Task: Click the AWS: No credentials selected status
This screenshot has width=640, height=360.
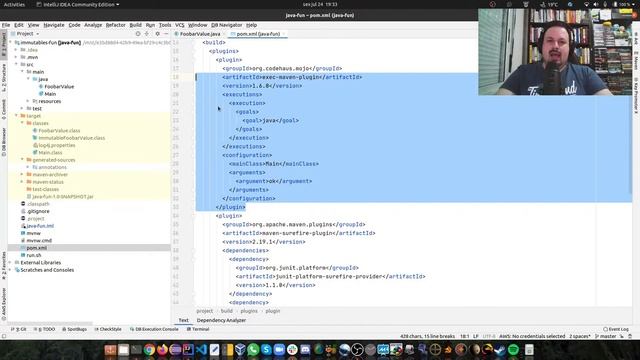Action: pos(532,336)
